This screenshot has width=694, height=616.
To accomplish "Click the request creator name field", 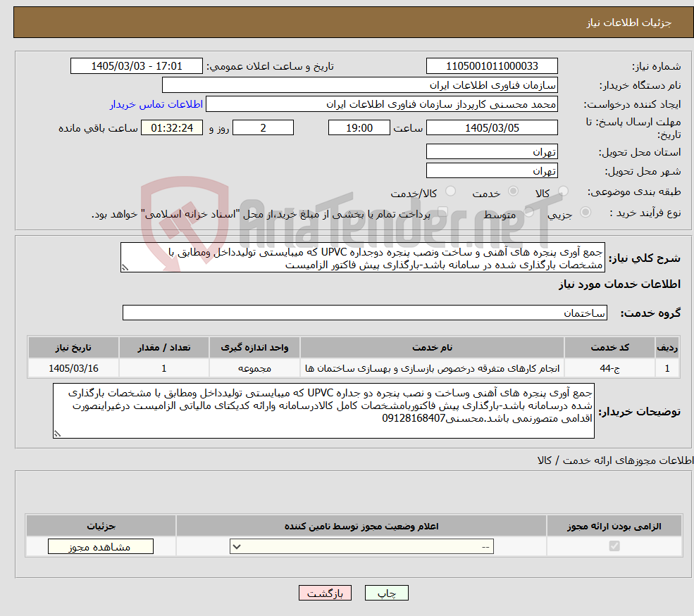I will pos(381,104).
